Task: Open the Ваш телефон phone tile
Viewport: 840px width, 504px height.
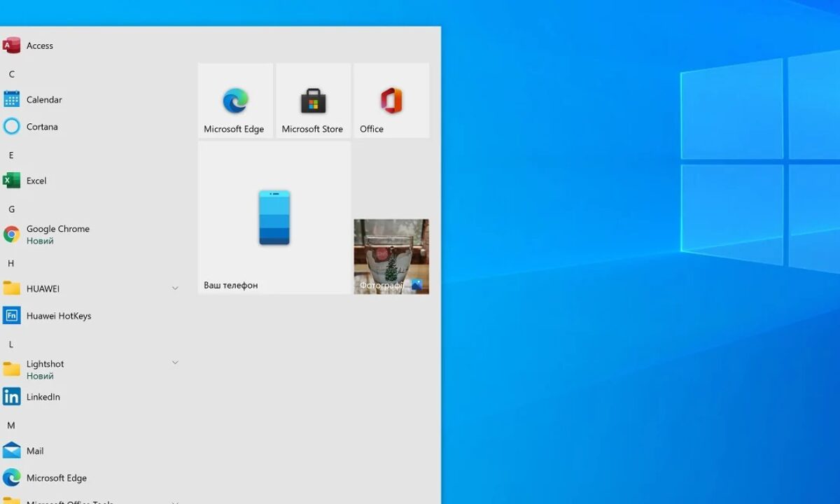Action: (274, 218)
